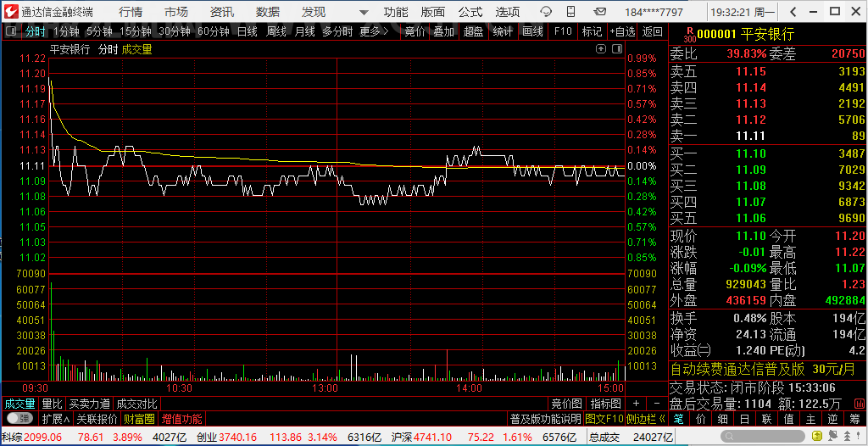Screen dimensions: 868x446
Task: Open the 市场 menu
Action: (x=176, y=12)
